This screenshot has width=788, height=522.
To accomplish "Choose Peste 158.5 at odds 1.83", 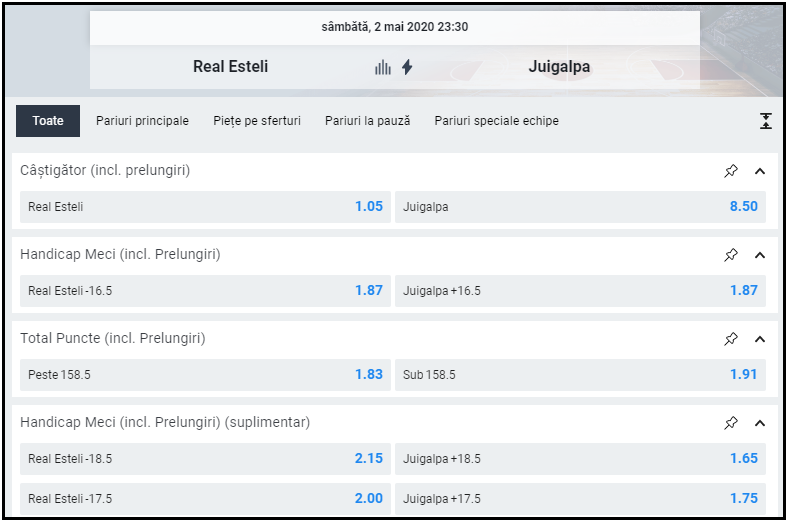I will 205,375.
